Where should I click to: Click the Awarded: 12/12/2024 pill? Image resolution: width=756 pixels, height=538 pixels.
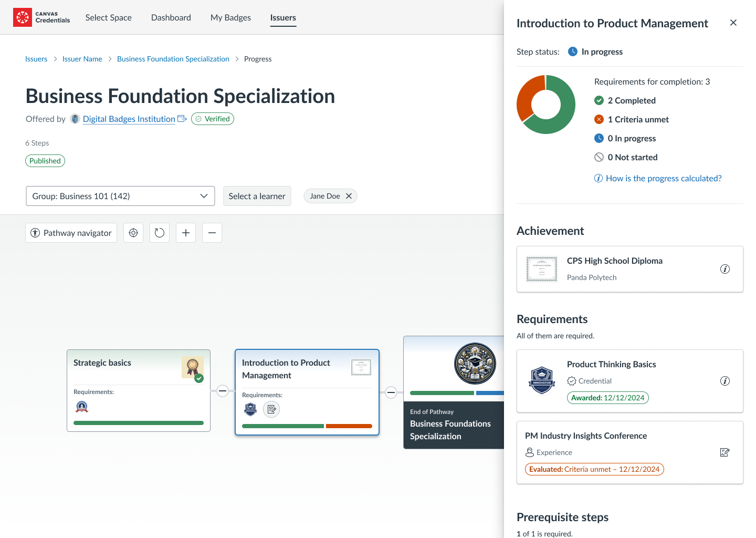coord(608,398)
